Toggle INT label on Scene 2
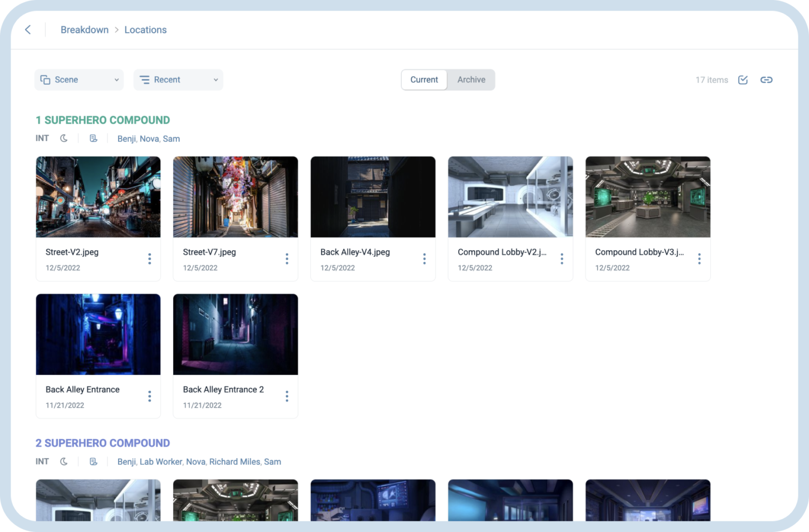The height and width of the screenshot is (532, 809). [x=42, y=461]
